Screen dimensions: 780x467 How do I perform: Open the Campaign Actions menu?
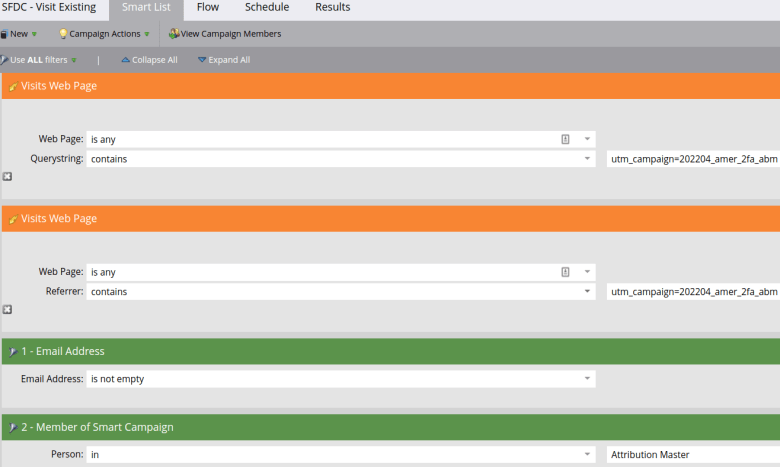tap(104, 34)
